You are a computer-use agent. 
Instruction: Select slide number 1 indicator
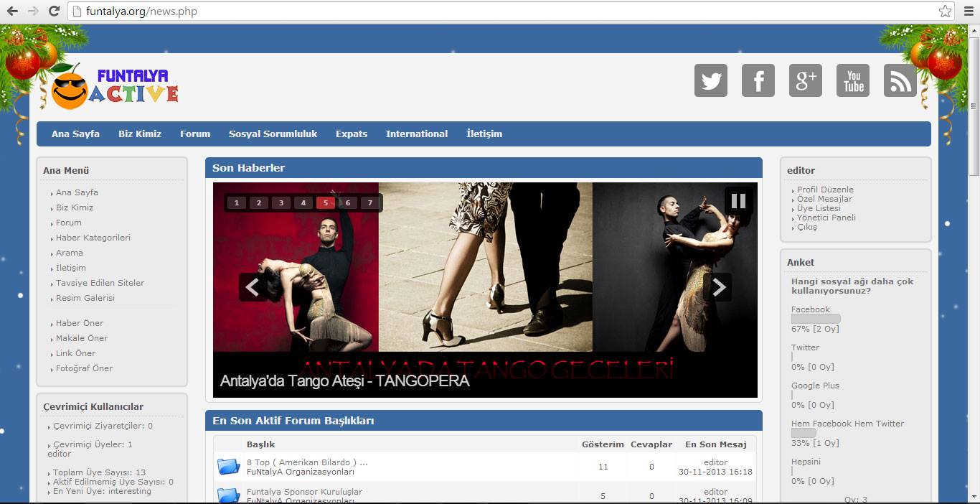point(237,203)
